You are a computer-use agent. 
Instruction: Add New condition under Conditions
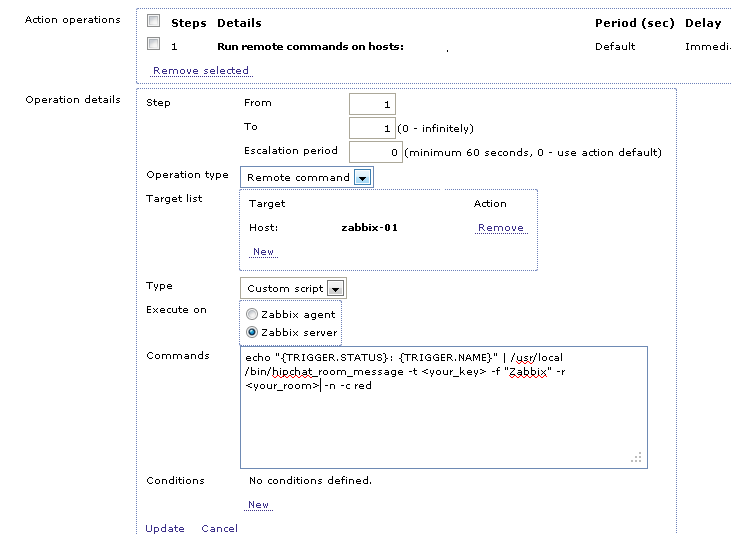pos(258,505)
